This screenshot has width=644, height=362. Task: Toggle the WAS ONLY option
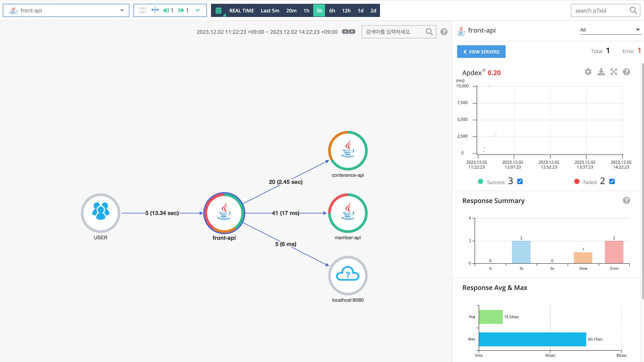tap(142, 10)
